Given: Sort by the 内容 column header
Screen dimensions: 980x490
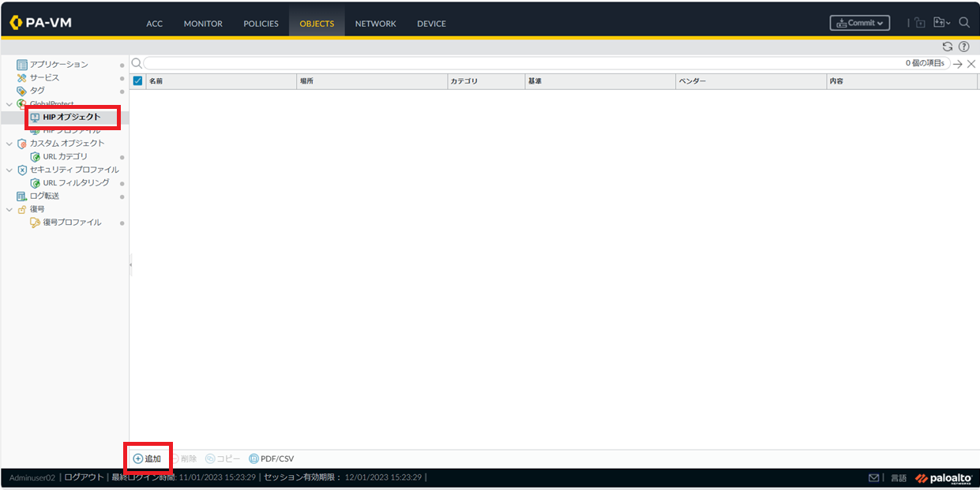Looking at the screenshot, I should click(x=903, y=80).
